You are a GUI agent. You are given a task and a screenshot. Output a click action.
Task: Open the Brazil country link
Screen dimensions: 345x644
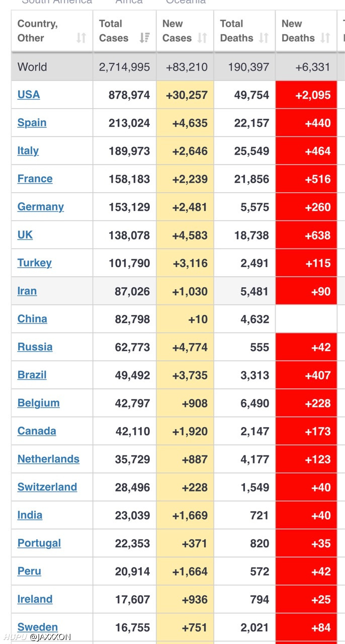[x=32, y=375]
